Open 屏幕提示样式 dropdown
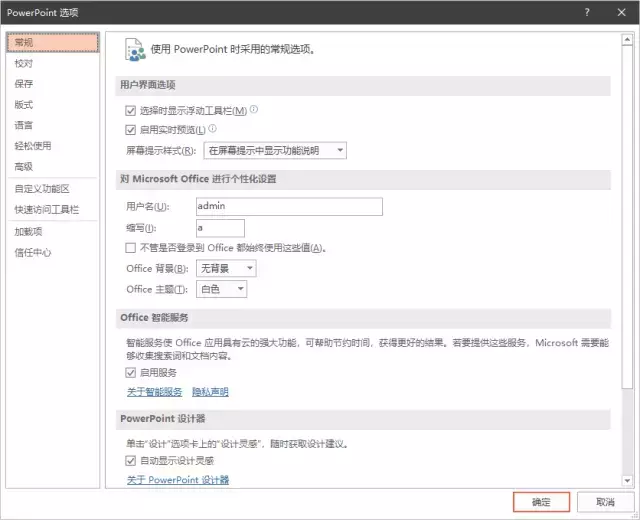 [275, 151]
